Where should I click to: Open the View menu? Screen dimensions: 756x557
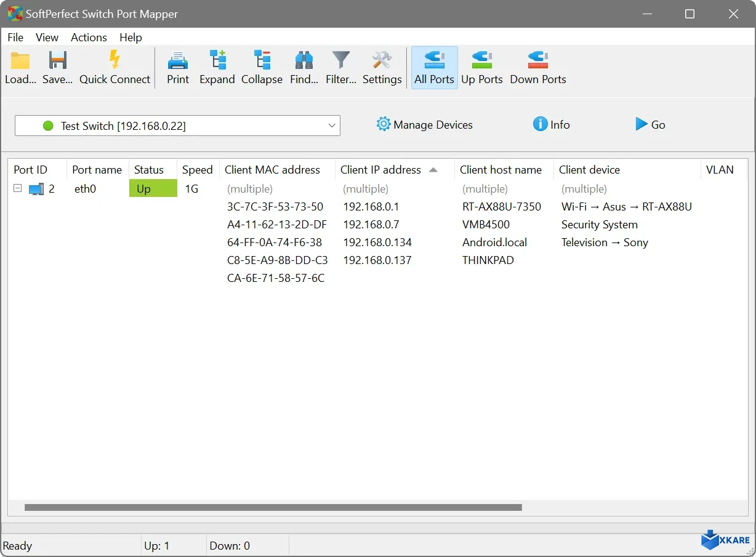pos(47,38)
